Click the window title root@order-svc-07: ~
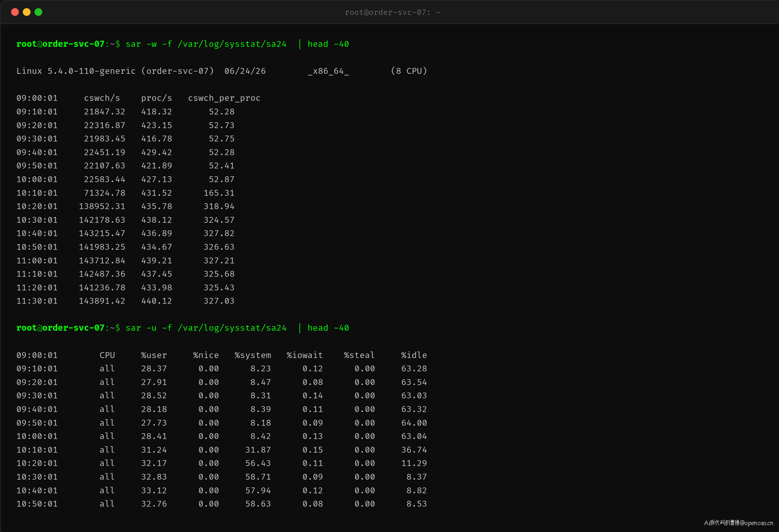Image resolution: width=779 pixels, height=532 pixels. click(x=392, y=12)
